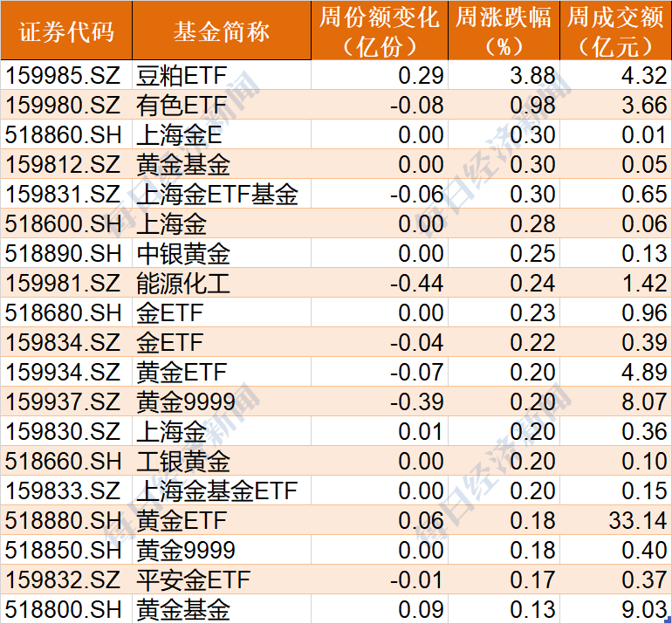Select the 0.22 weekly change cell
This screenshot has width=672, height=624.
(x=504, y=342)
